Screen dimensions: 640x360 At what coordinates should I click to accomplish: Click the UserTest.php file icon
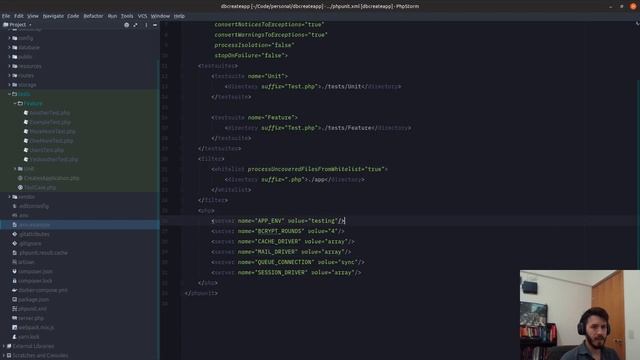pos(26,150)
